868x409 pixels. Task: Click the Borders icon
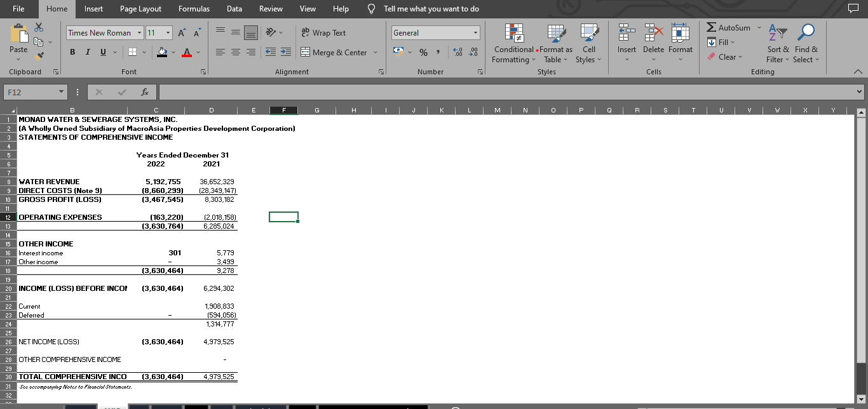pyautogui.click(x=133, y=52)
